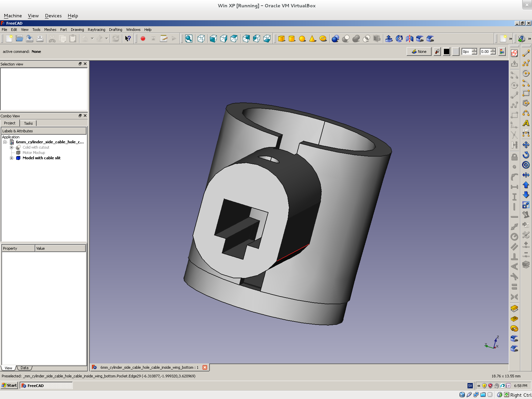This screenshot has width=532, height=399.
Task: Extrude the selected sketch
Action: (x=389, y=39)
